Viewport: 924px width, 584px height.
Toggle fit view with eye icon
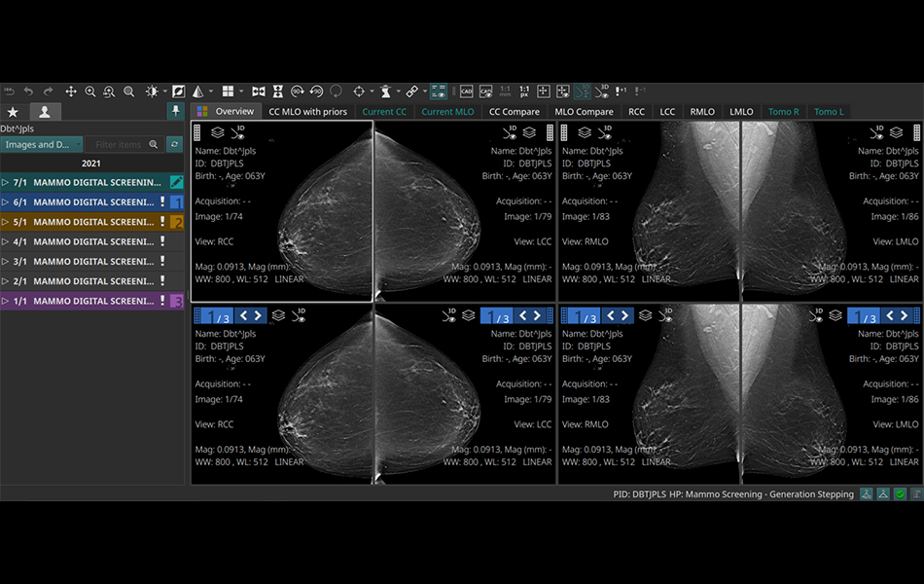coord(563,91)
